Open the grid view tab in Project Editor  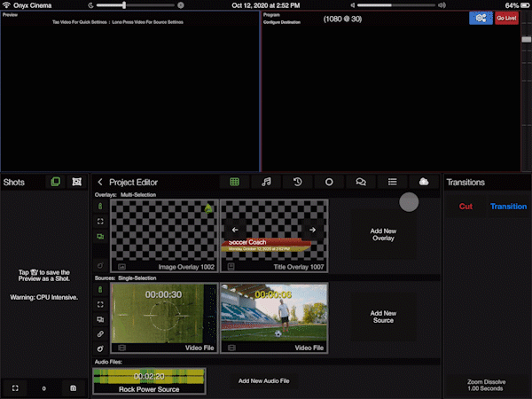(234, 182)
